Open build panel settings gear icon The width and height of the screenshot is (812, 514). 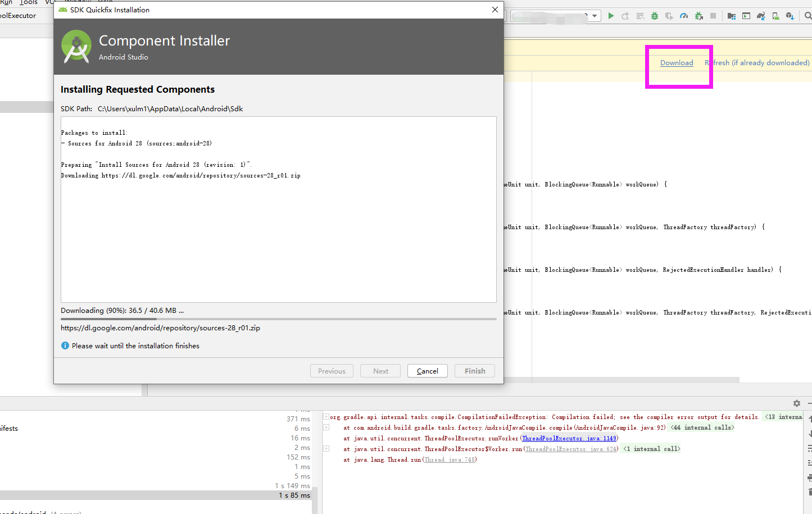pyautogui.click(x=796, y=403)
